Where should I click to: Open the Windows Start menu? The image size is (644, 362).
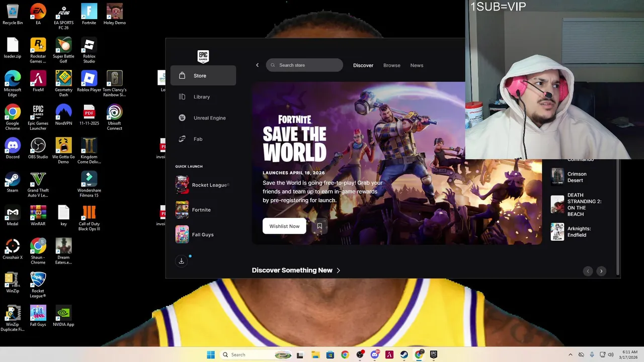(211, 354)
